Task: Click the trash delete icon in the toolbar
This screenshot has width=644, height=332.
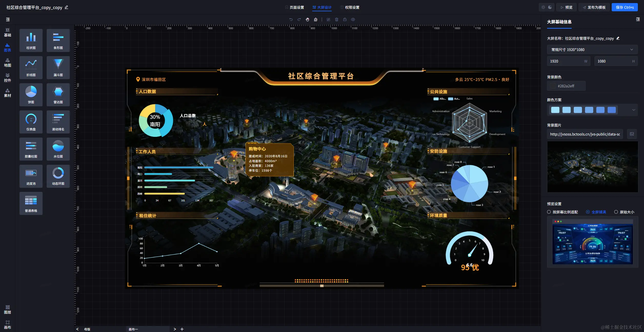Action: click(337, 19)
